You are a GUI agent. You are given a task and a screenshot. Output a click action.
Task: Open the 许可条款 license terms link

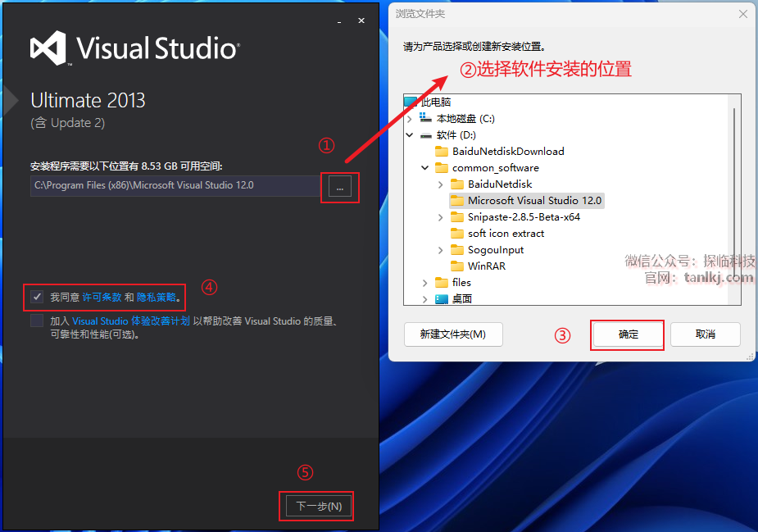pos(102,297)
